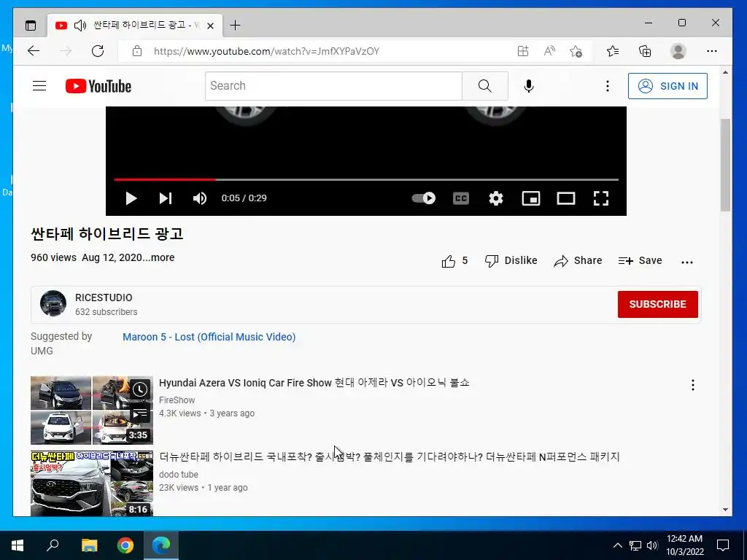The image size is (747, 560).
Task: Toggle closed captions CC button
Action: pos(461,198)
